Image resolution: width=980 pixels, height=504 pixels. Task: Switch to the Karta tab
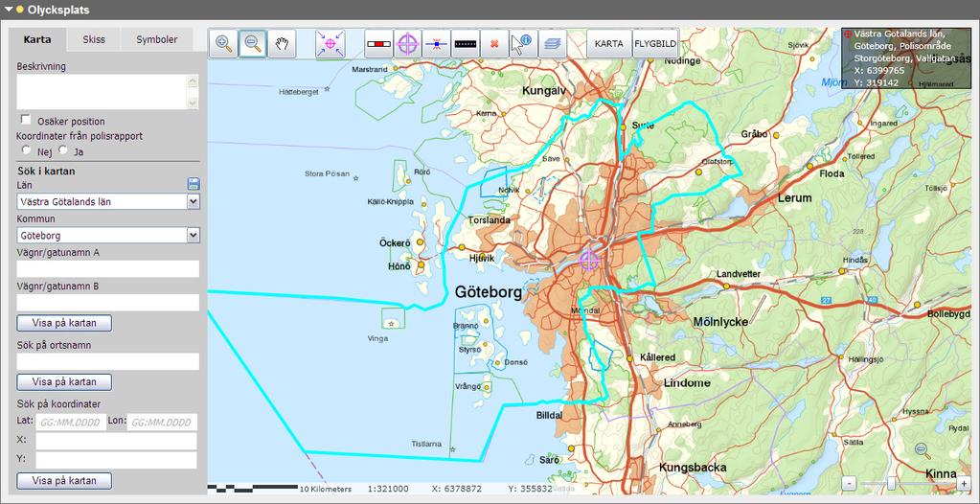click(x=36, y=40)
